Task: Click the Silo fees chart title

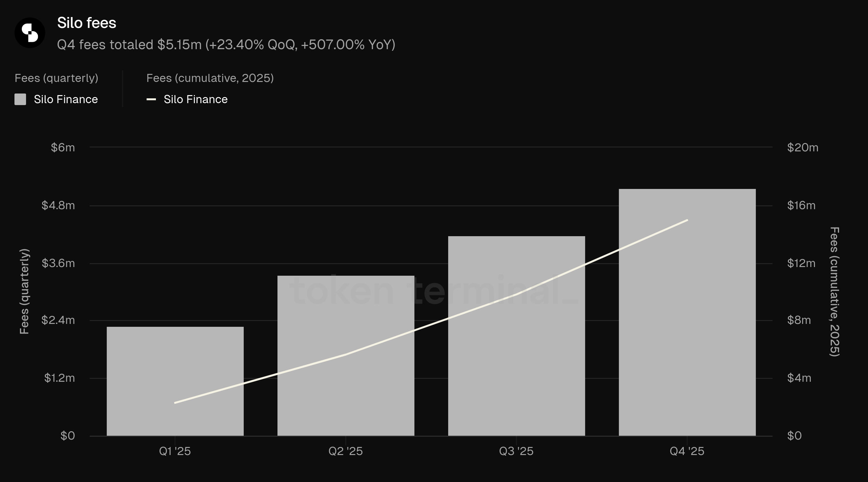Action: pyautogui.click(x=86, y=23)
